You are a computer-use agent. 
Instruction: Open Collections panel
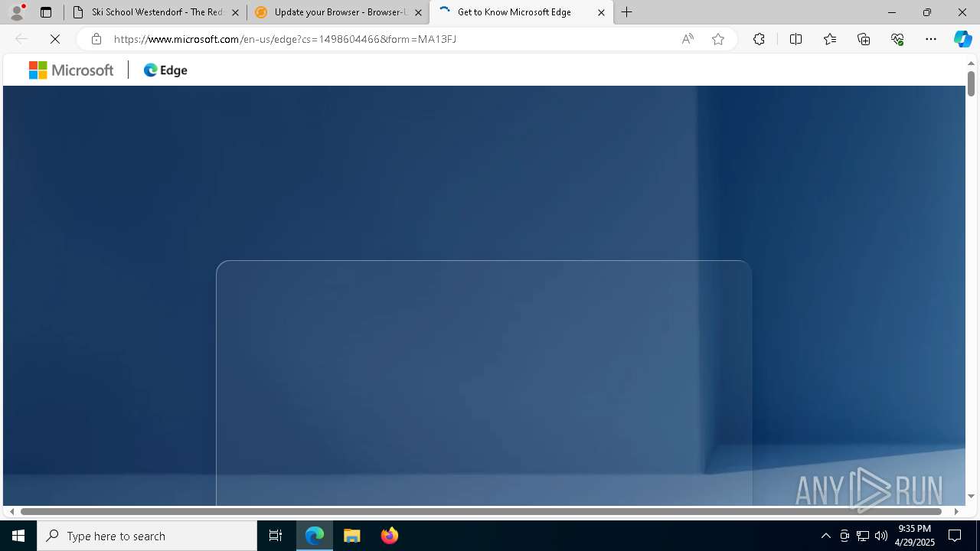[x=864, y=39]
